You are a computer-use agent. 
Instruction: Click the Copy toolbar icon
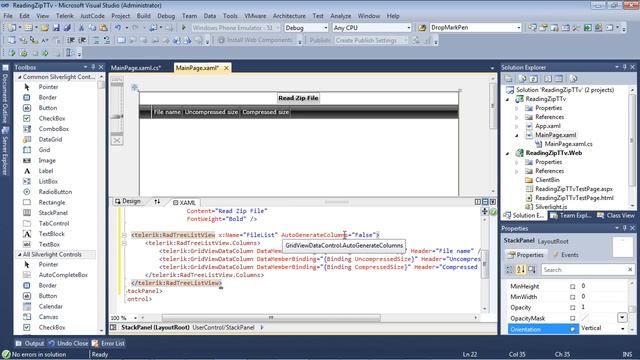(x=92, y=28)
